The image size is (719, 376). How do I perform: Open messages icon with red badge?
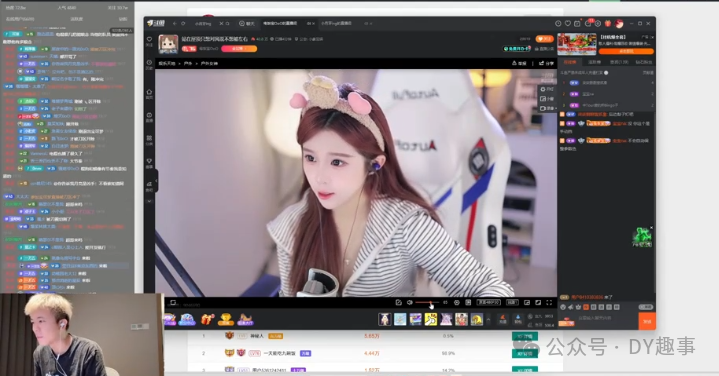point(588,23)
